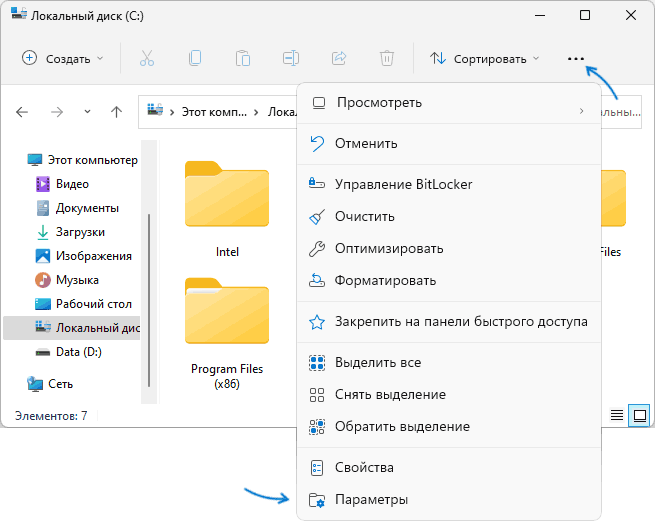Expand recent locations chevron dropdown

[x=87, y=112]
